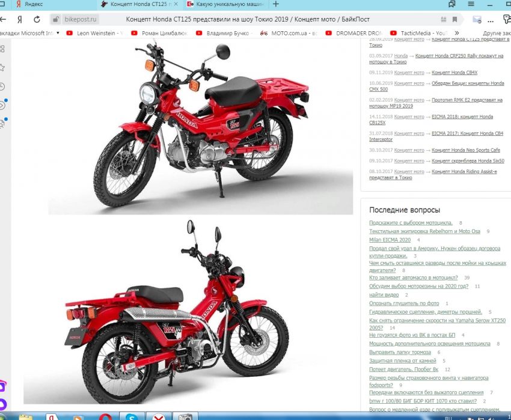Expand hidden bookmarks with double chevron
The image size is (511, 420).
click(456, 33)
